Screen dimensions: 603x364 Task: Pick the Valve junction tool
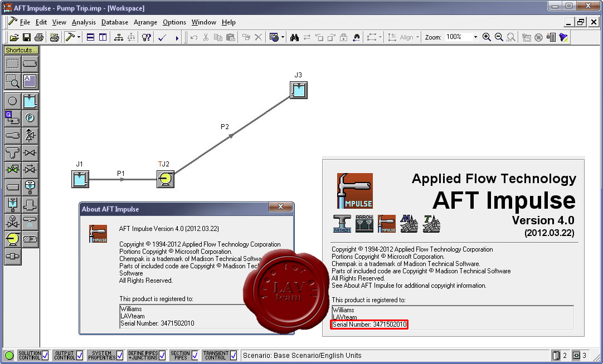point(30,153)
